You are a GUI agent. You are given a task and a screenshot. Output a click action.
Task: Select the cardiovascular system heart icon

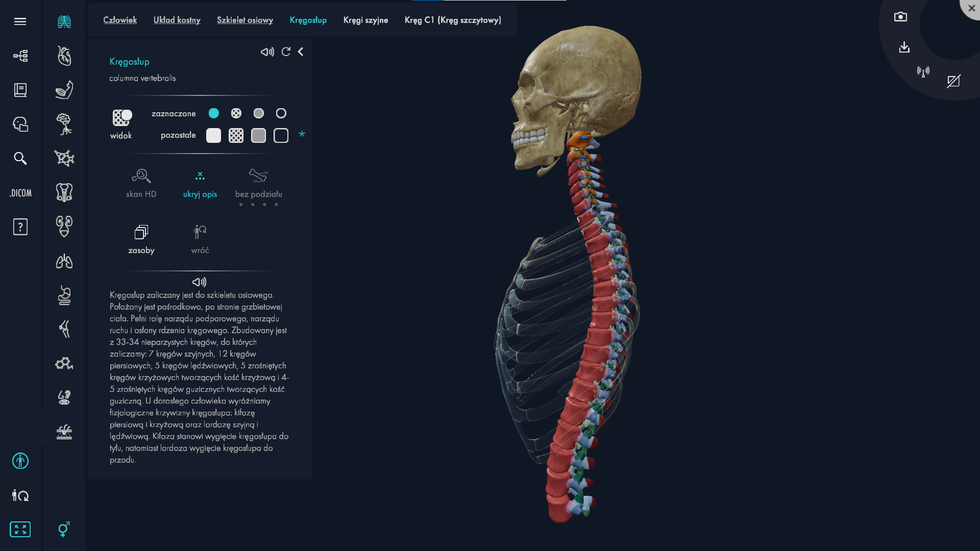coord(64,56)
